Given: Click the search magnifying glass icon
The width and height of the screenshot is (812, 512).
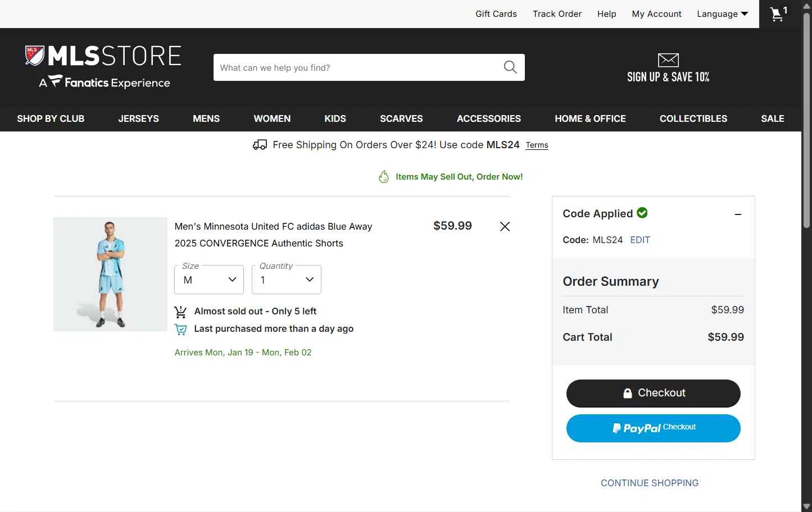Looking at the screenshot, I should [510, 67].
